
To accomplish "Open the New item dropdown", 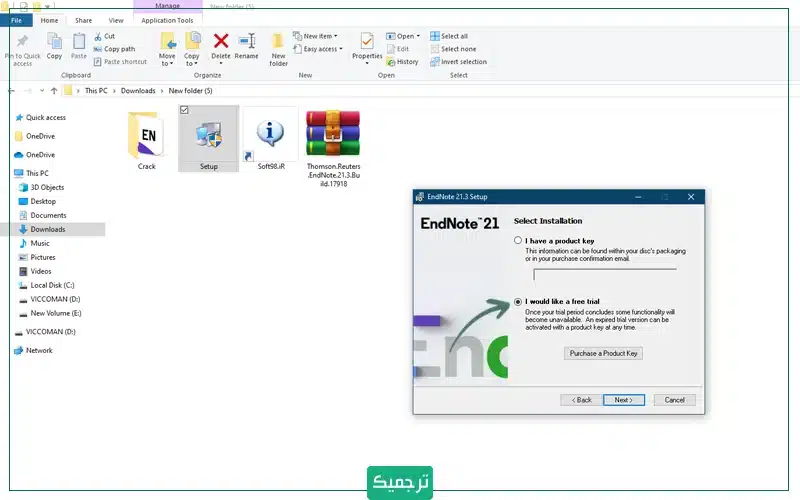I will (315, 36).
